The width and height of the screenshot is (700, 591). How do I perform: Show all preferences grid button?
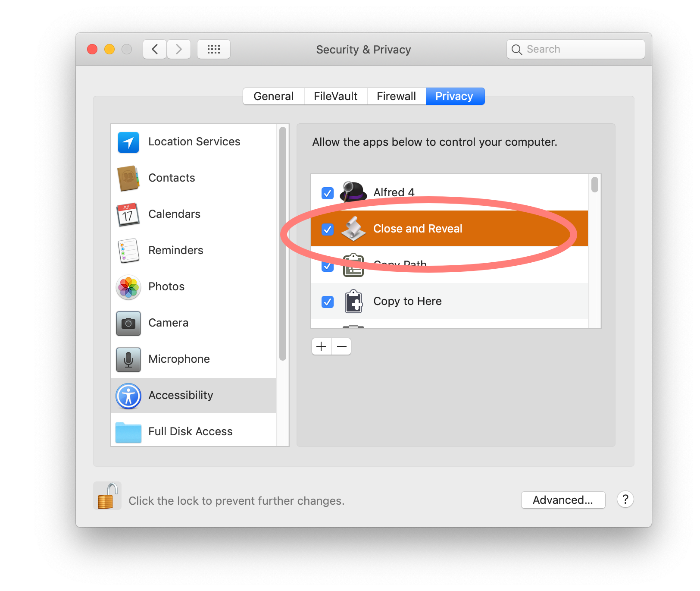(214, 49)
